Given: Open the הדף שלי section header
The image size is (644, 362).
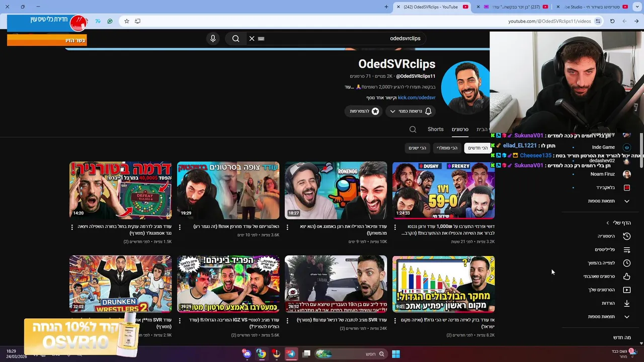Looking at the screenshot, I should 618,223.
